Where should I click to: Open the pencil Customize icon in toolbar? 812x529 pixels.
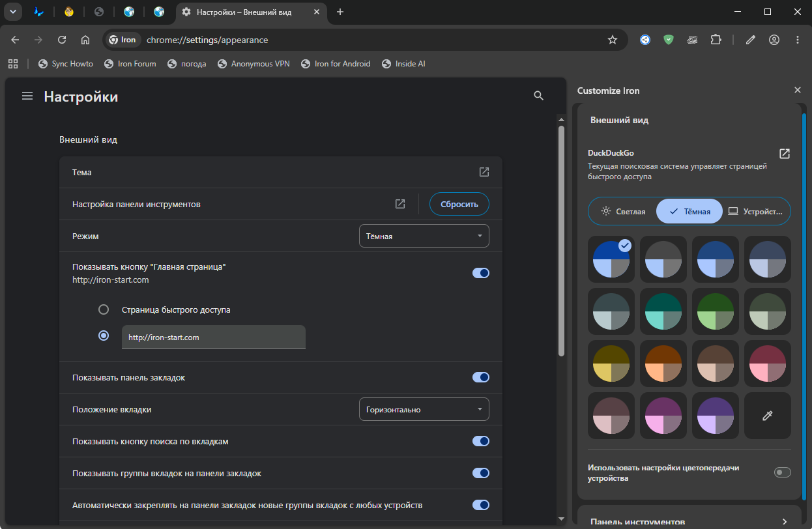[751, 40]
